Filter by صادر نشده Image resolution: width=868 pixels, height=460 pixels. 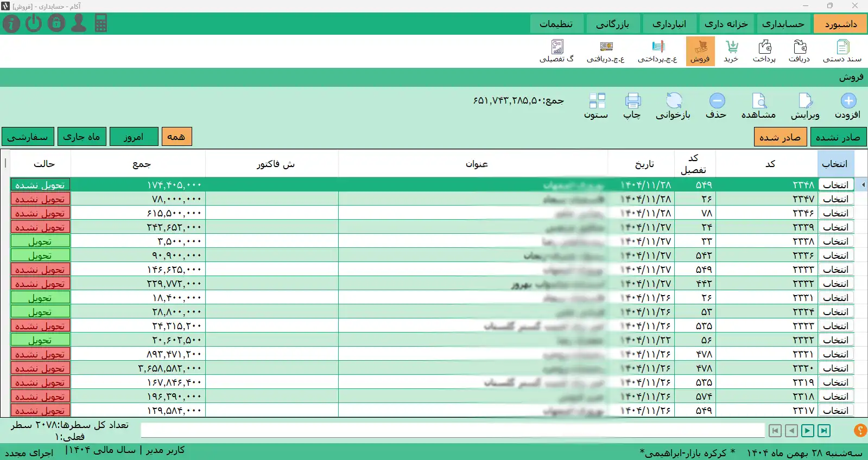coord(838,137)
